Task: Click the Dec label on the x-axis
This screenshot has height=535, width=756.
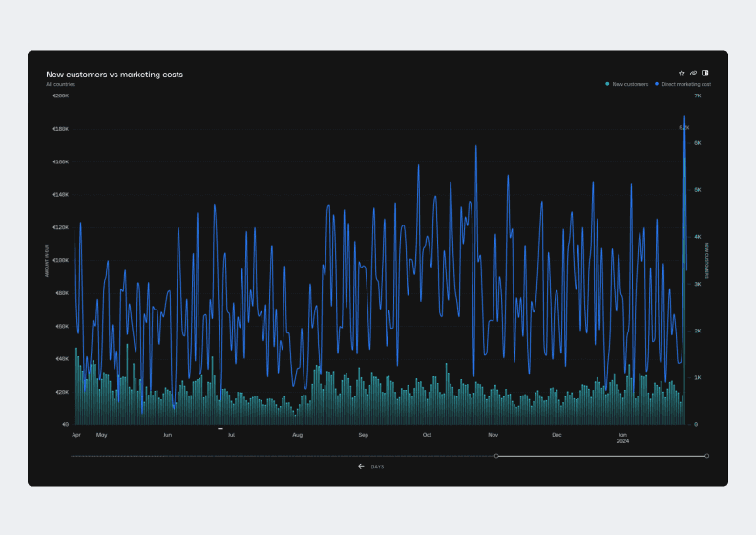Action: [556, 435]
